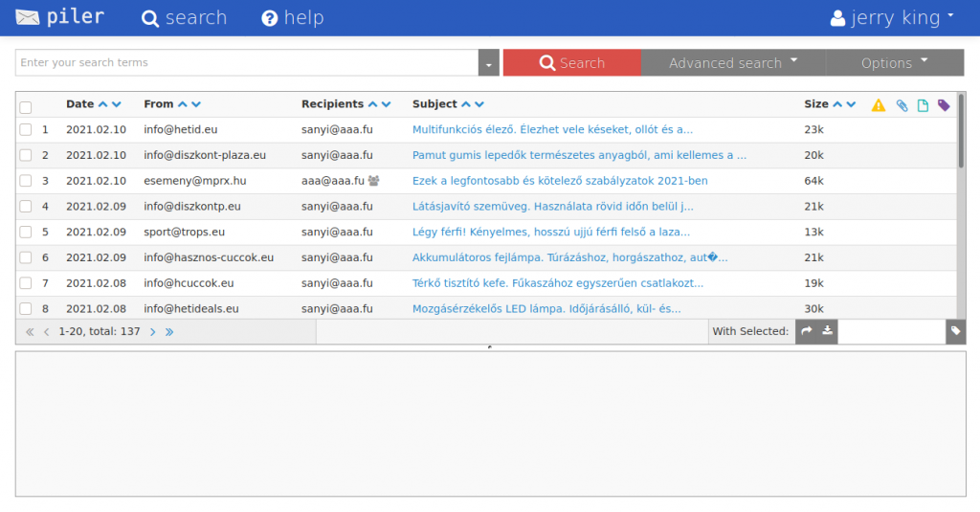
Task: Select checkbox for message row 5
Action: [x=26, y=232]
